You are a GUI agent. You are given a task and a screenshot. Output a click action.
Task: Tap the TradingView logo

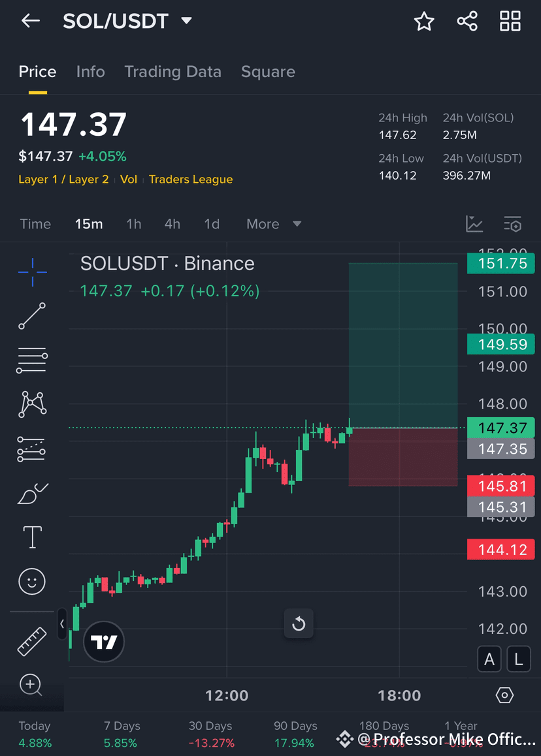click(x=104, y=642)
